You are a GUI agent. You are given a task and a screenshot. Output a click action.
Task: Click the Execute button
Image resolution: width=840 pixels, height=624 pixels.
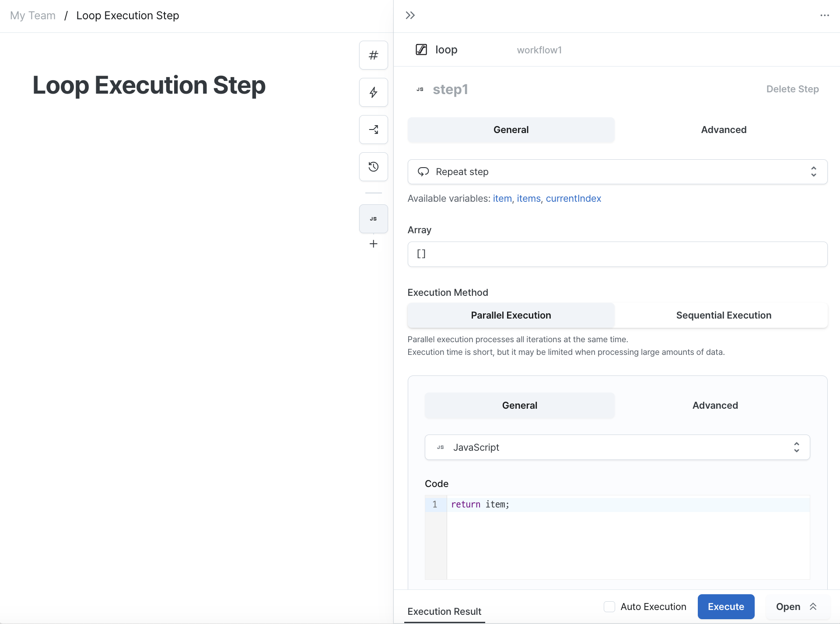click(726, 606)
